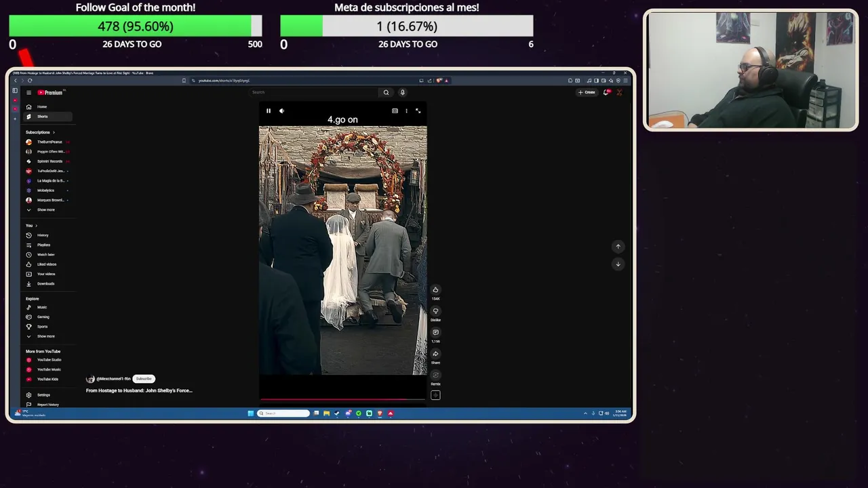
Task: Click the Remix icon
Action: tap(435, 375)
